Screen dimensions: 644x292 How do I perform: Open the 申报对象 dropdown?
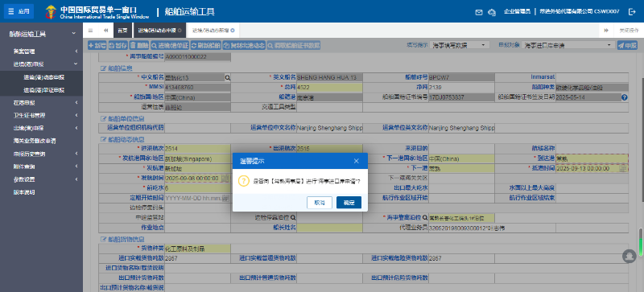pos(568,45)
